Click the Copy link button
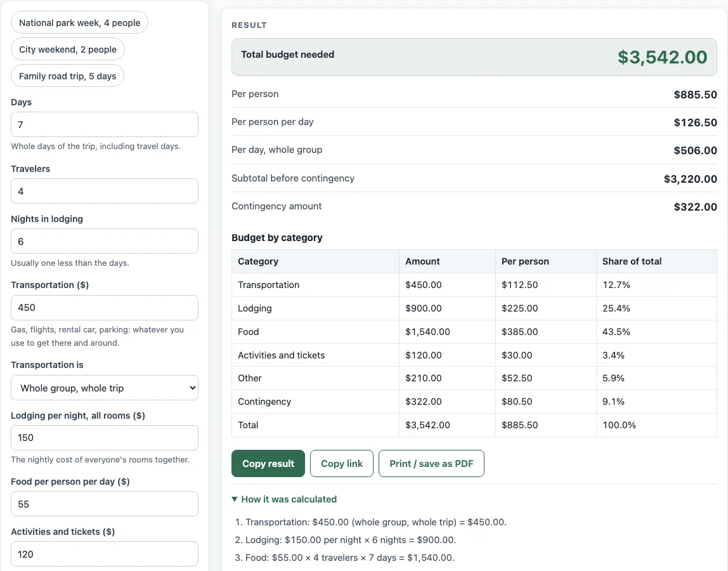The height and width of the screenshot is (571, 728). pos(342,464)
